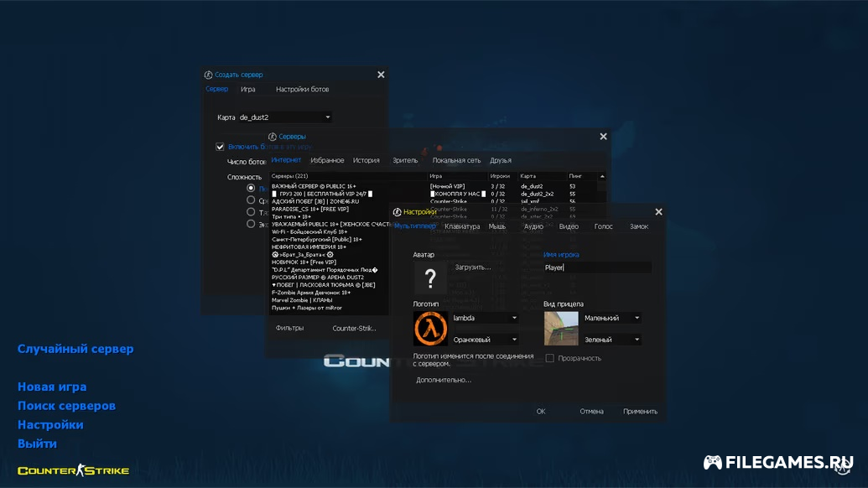868x488 pixels.
Task: Select server АДСКИЙ ПОБЕГ [JB] | ZONE46.RU
Action: point(315,201)
